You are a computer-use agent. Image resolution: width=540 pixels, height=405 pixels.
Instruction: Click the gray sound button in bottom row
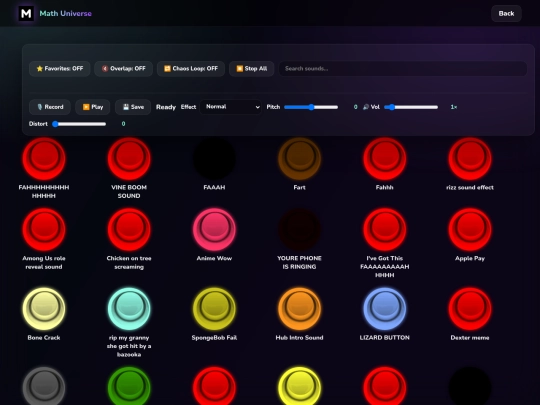click(x=44, y=386)
